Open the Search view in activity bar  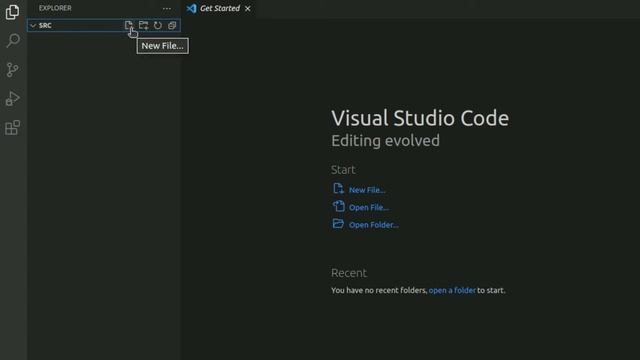point(13,40)
